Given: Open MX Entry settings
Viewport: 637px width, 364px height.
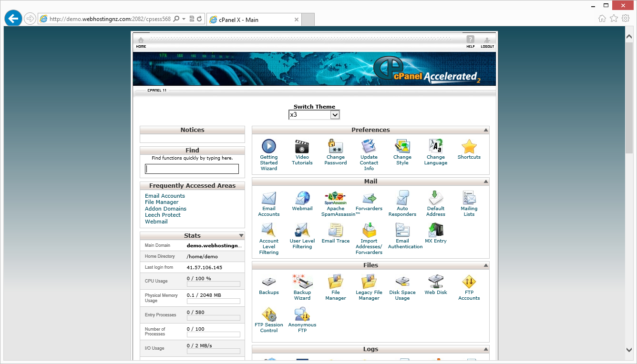Looking at the screenshot, I should click(x=436, y=231).
